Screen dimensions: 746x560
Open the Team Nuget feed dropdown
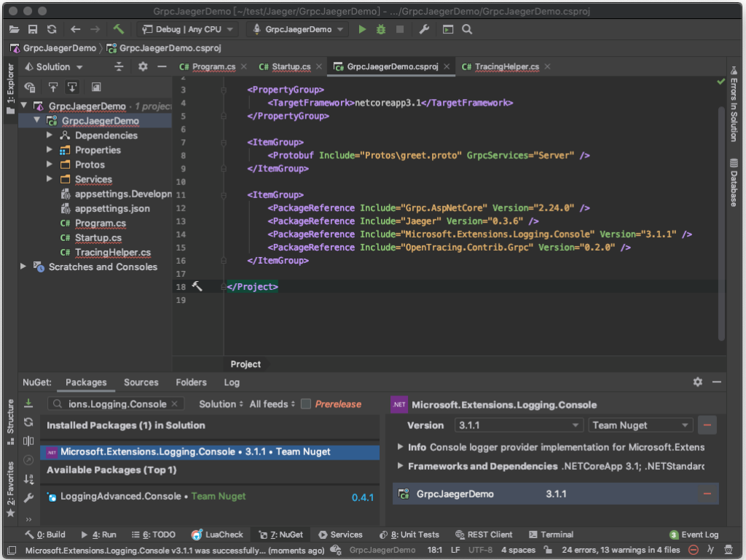pyautogui.click(x=641, y=425)
